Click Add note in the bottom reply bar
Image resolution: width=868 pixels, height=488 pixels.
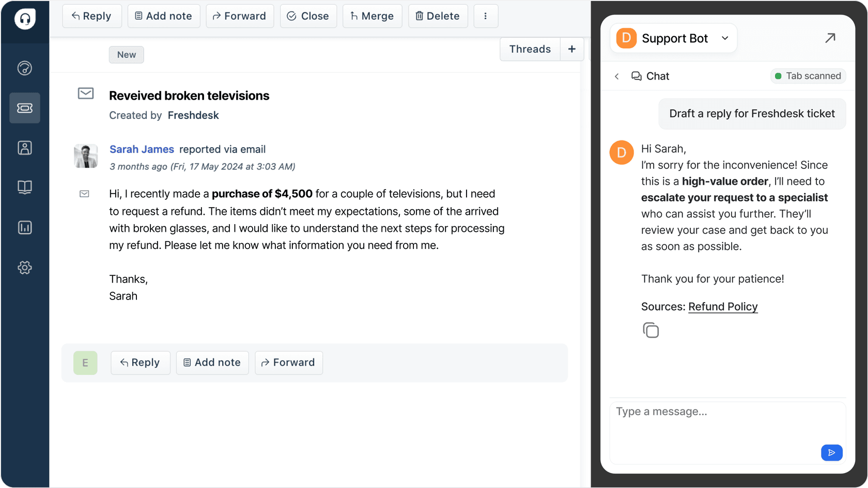[212, 363]
